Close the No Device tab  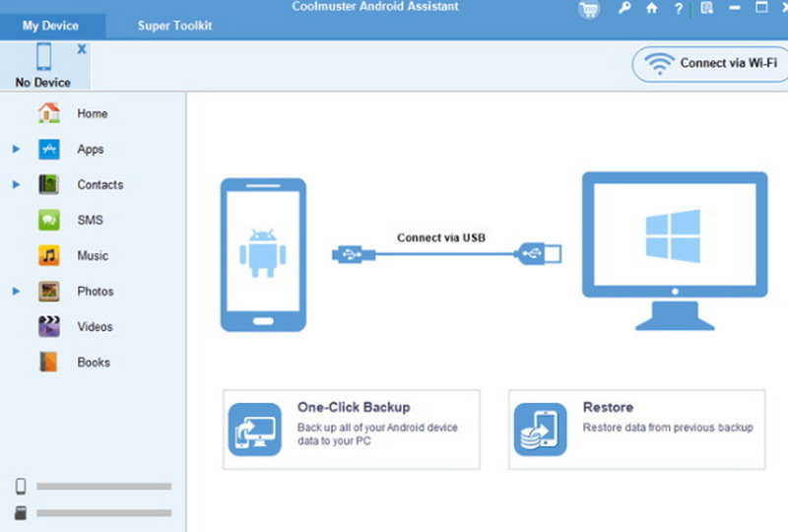pyautogui.click(x=82, y=49)
